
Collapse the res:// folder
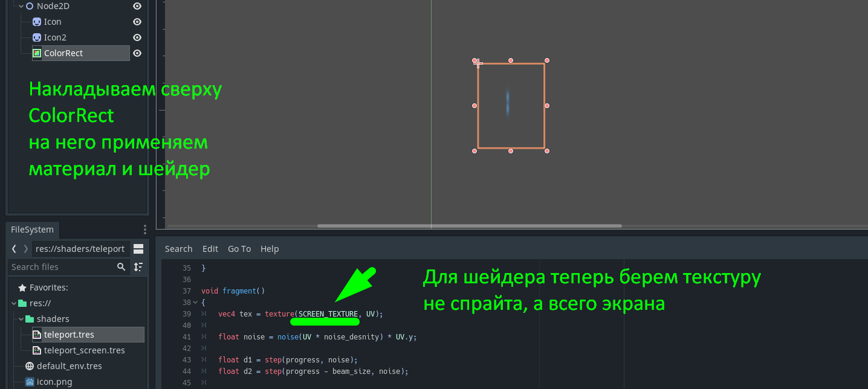click(14, 303)
